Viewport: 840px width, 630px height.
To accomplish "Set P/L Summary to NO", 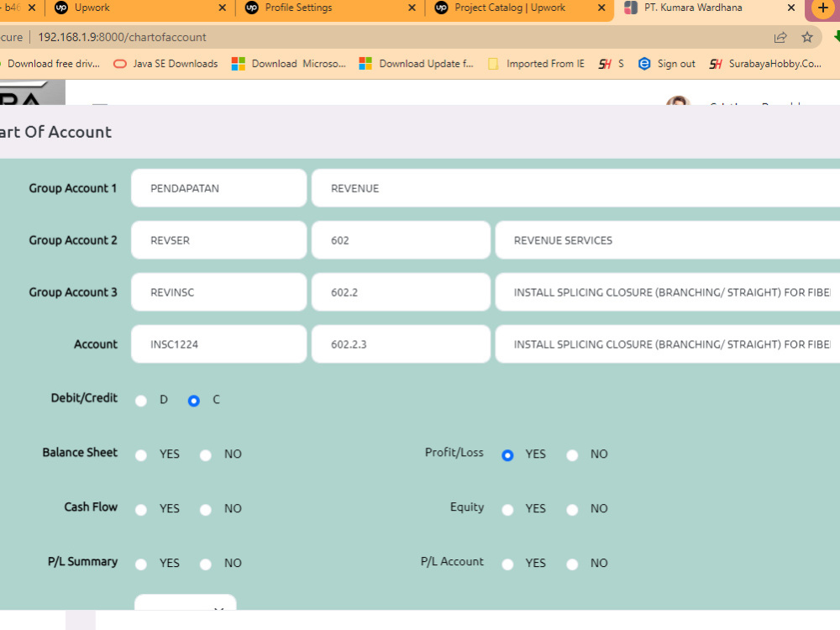I will click(x=206, y=564).
